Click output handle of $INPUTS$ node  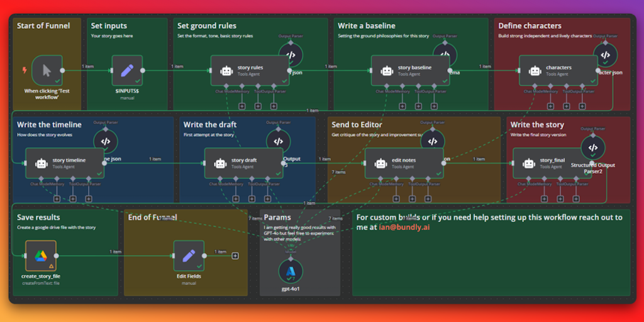pyautogui.click(x=143, y=70)
